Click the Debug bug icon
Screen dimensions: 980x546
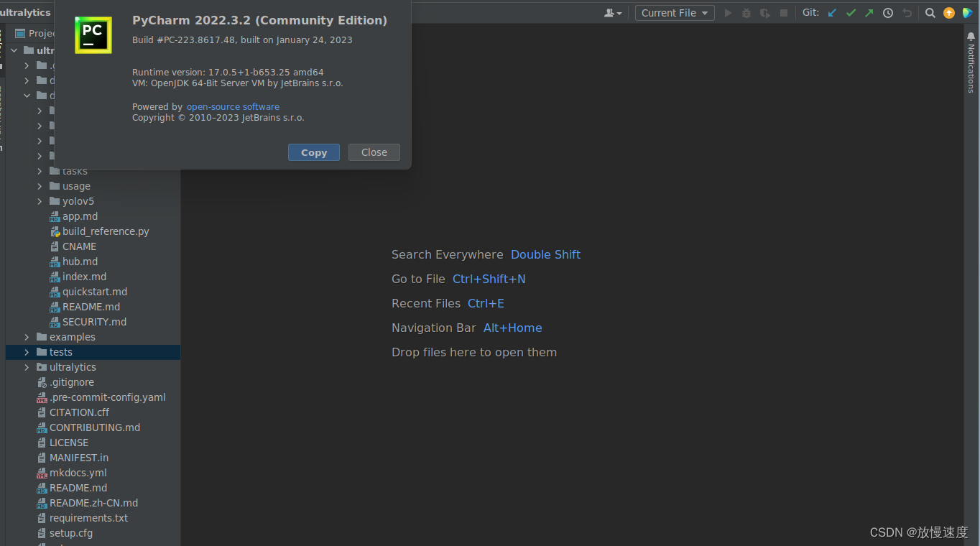pyautogui.click(x=746, y=13)
